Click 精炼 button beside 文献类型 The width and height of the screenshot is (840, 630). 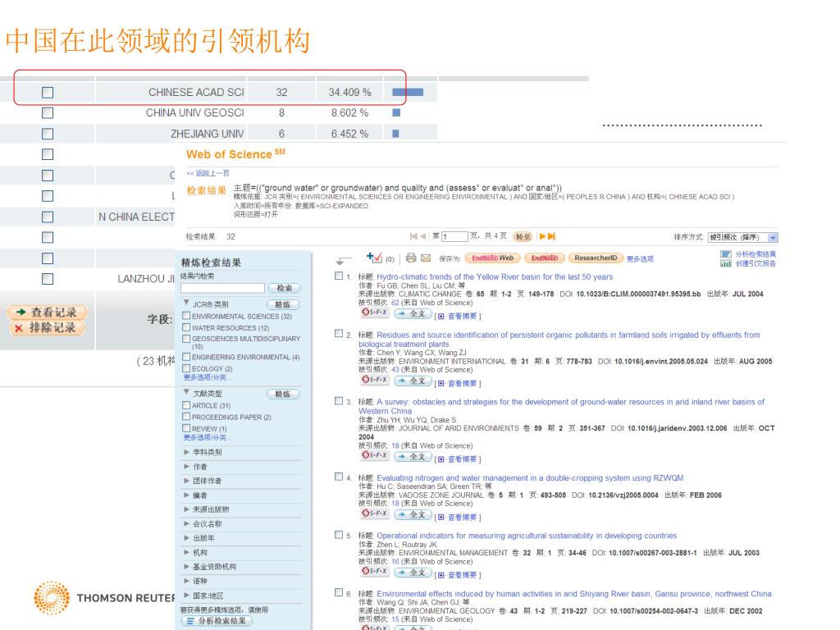pos(283,395)
